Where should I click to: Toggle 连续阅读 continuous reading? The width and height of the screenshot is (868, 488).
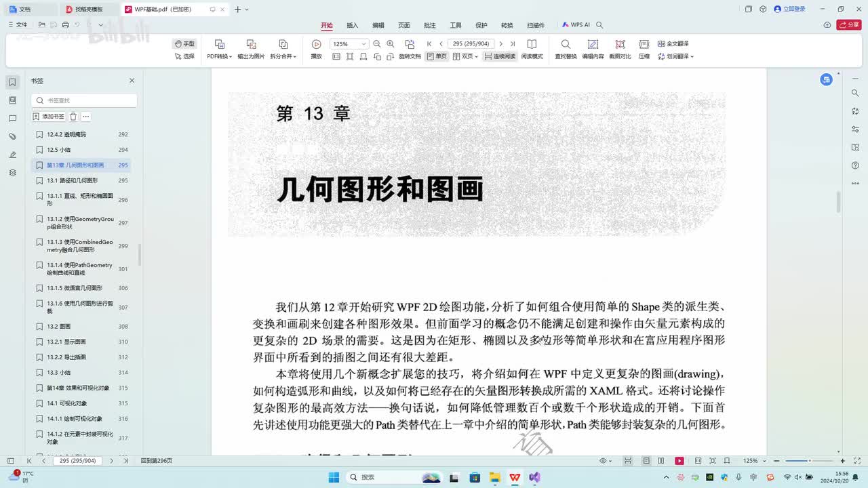[500, 56]
